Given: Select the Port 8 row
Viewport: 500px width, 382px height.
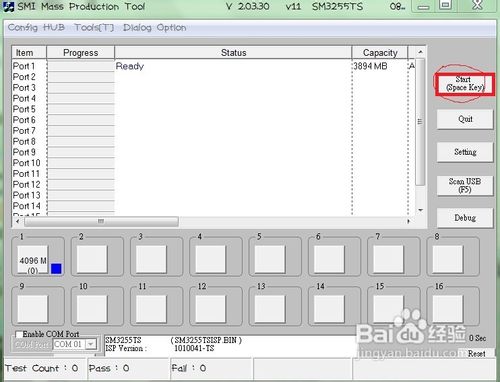Looking at the screenshot, I should 213,141.
